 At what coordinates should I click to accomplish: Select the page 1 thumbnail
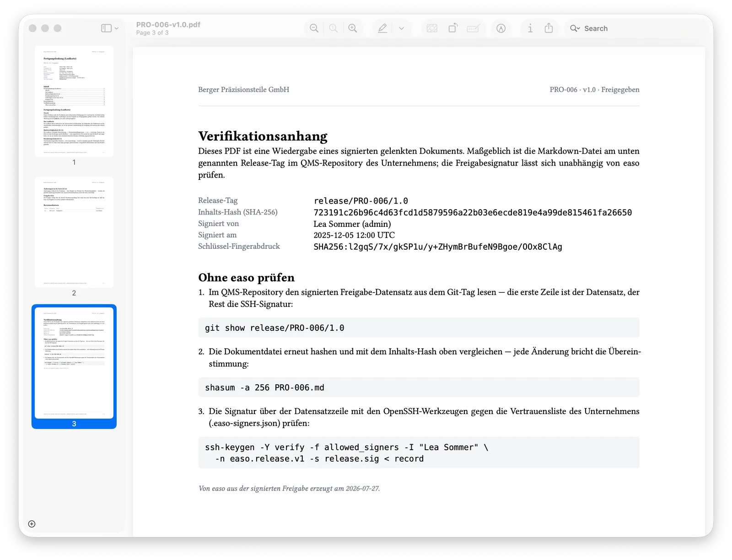[74, 102]
